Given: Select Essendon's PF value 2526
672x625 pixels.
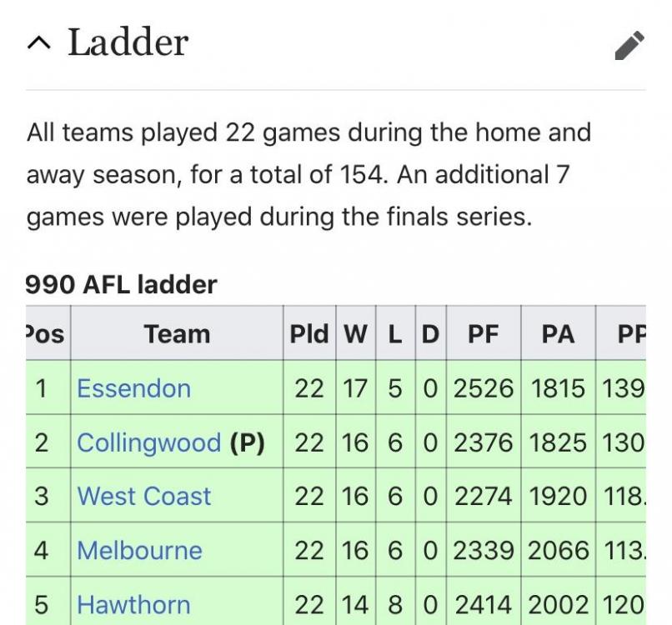Looking at the screenshot, I should pyautogui.click(x=484, y=388).
